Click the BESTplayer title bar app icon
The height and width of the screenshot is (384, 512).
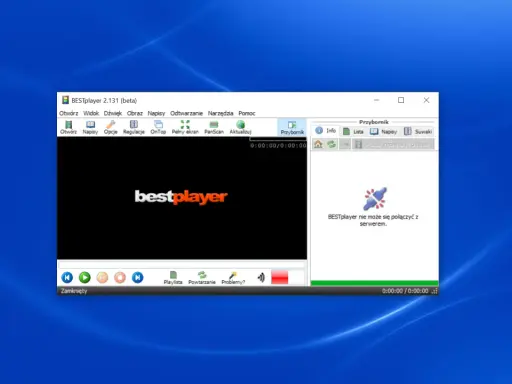point(65,100)
